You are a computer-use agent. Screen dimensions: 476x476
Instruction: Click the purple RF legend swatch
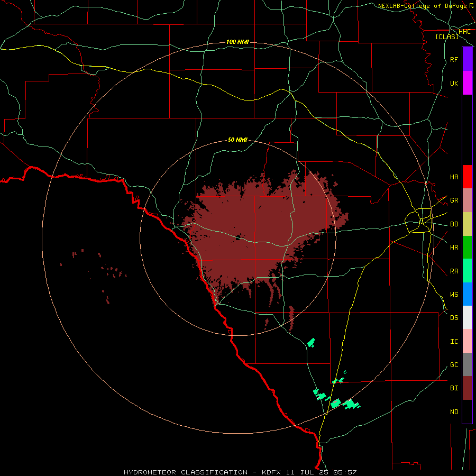tap(467, 59)
